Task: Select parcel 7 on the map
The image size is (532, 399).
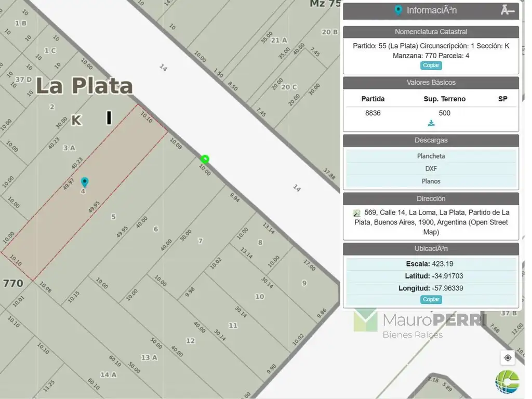Action: (201, 241)
